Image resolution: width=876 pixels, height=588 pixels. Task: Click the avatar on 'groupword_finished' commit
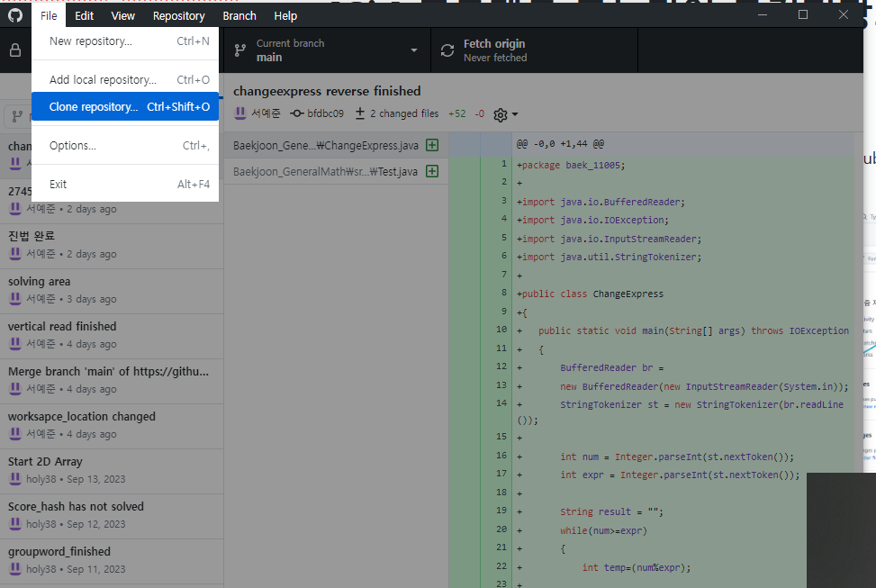pos(15,568)
